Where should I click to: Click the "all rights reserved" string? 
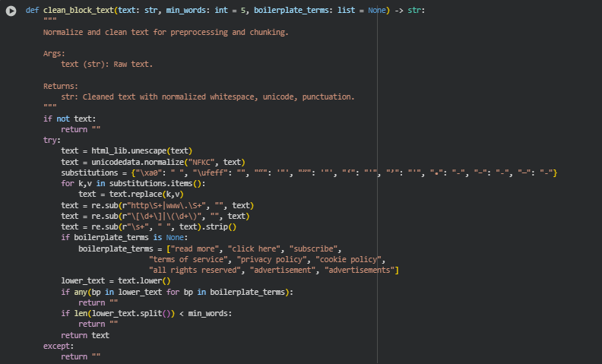(191, 270)
